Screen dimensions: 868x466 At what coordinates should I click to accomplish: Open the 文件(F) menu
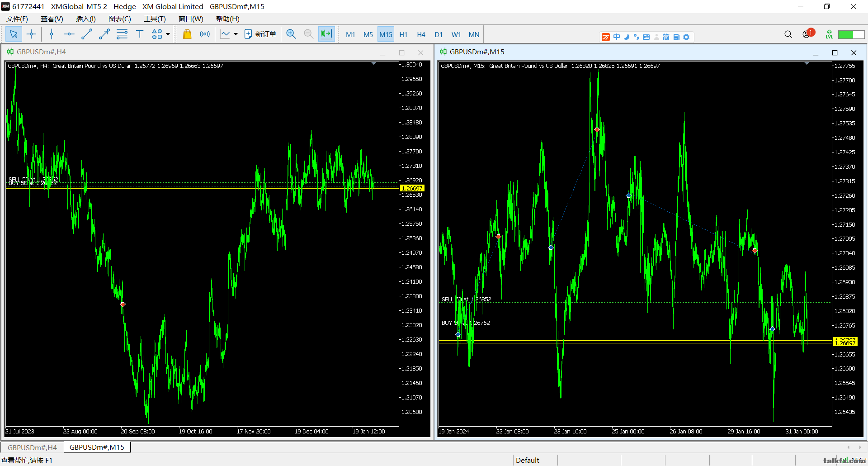[x=17, y=19]
